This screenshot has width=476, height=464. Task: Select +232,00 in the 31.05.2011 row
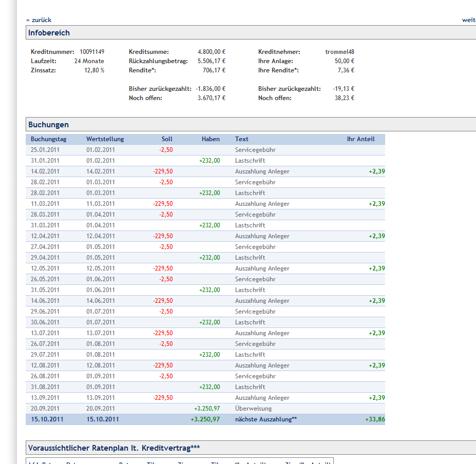point(210,290)
